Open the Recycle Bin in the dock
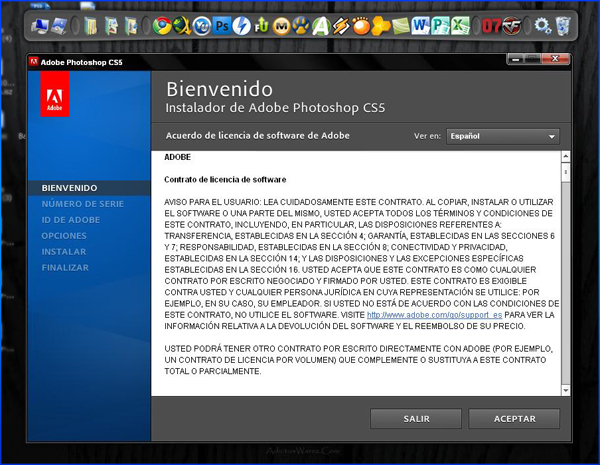Screen dimensions: 600x465 563,26
